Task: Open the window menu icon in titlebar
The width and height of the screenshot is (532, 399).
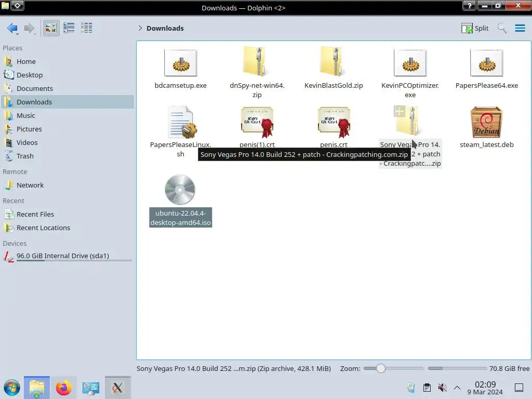Action: (18, 5)
